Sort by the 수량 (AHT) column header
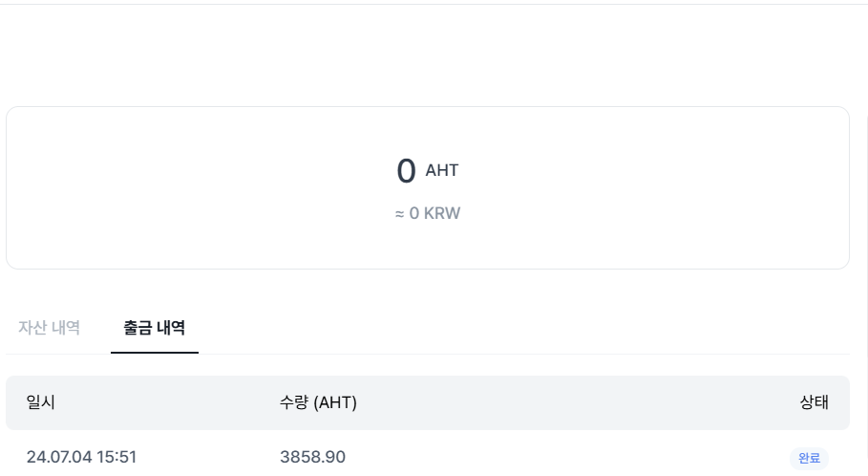The width and height of the screenshot is (868, 476). [318, 402]
